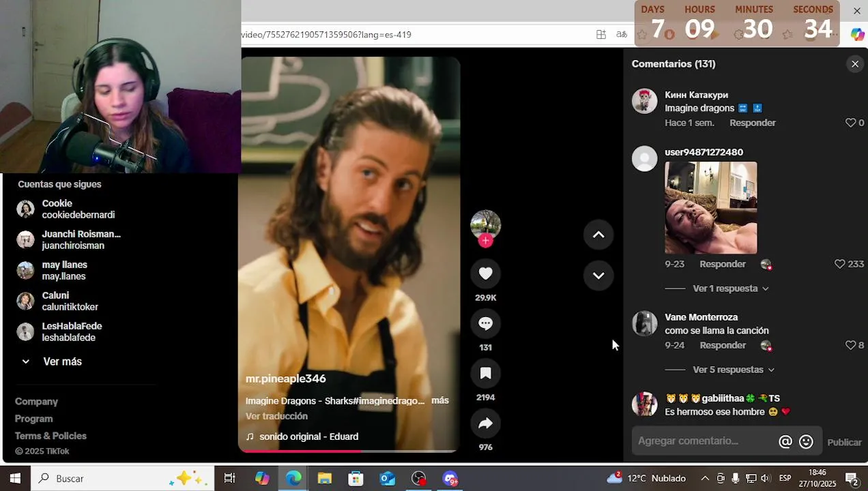
Task: Open volume control in system tray
Action: click(x=765, y=479)
